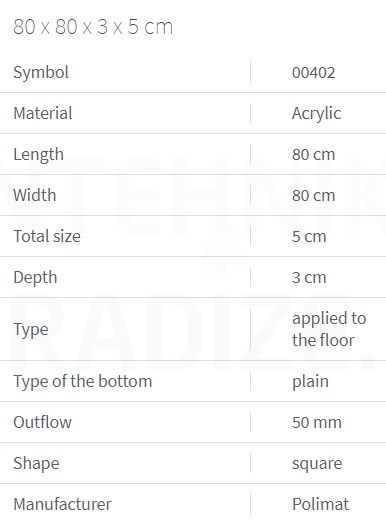Select the Width value 80 cm
The image size is (386, 524).
point(313,195)
